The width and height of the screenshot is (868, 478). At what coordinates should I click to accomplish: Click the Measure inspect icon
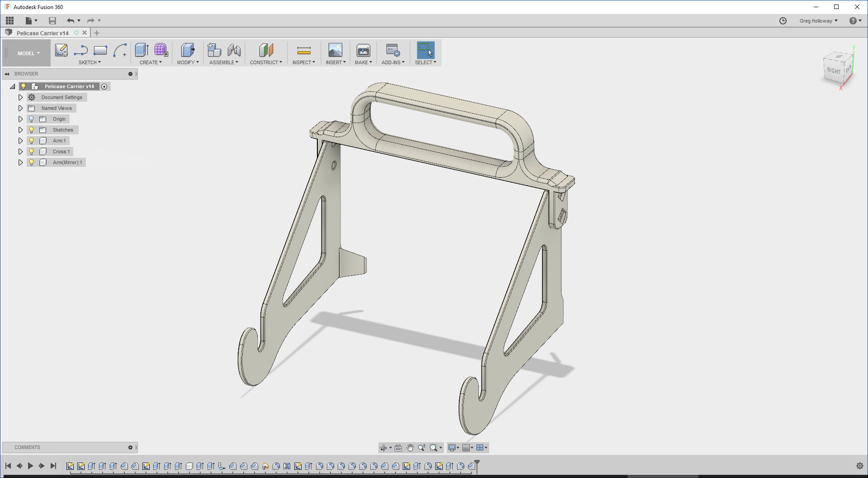click(304, 50)
